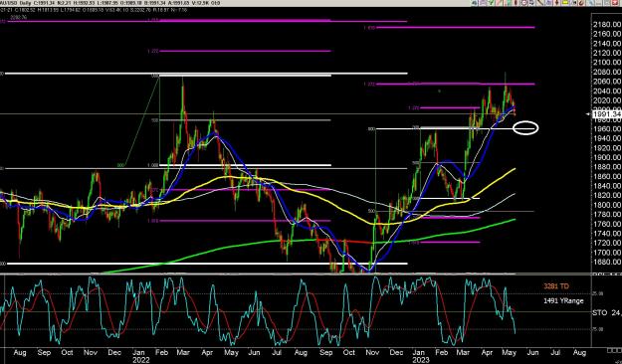Click the yellow icon in the top toolbar
Viewport: 622px width, 364px height.
tap(565, 2)
